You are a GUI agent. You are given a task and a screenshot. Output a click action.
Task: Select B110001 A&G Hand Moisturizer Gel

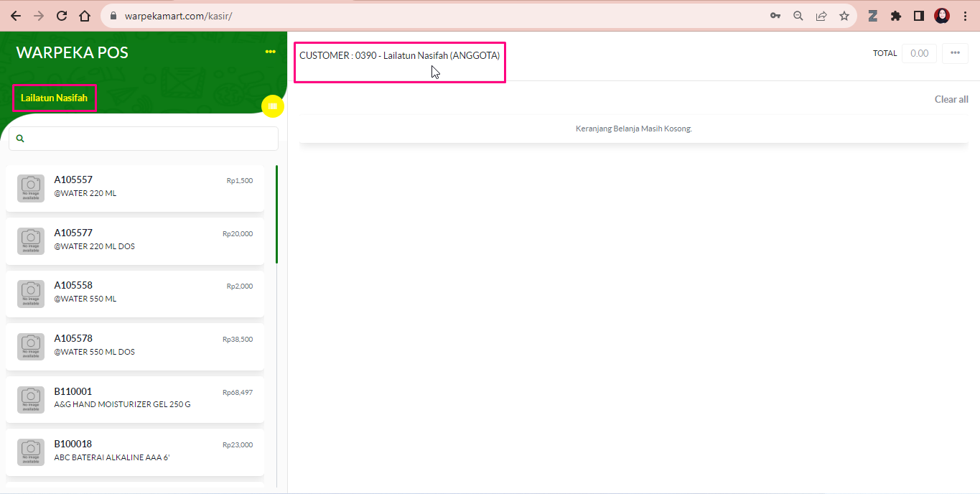pos(135,399)
